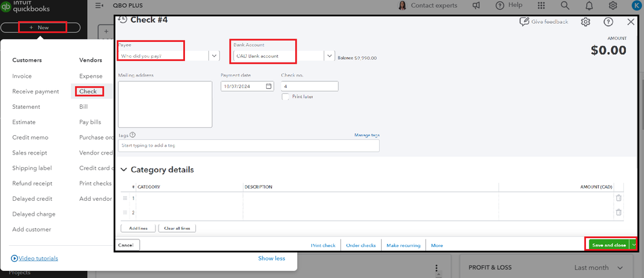Viewport: 644px width, 278px height.
Task: Select Expense under Vendors
Action: pyautogui.click(x=91, y=76)
